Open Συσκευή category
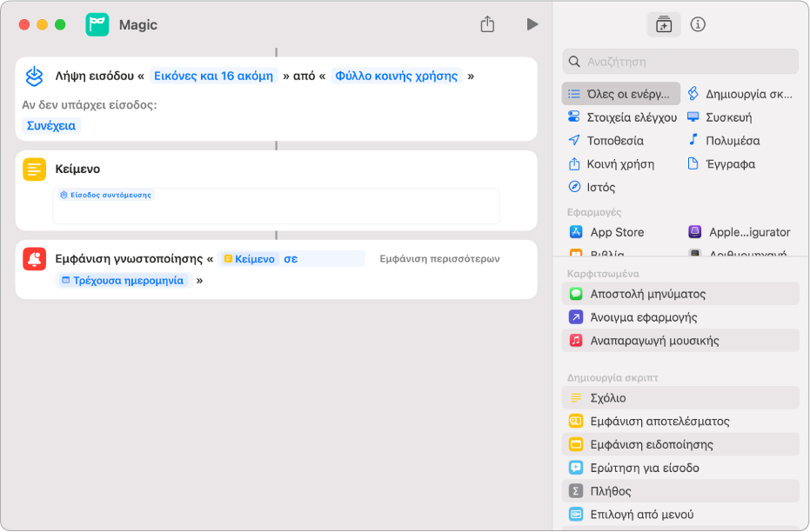 click(x=719, y=117)
